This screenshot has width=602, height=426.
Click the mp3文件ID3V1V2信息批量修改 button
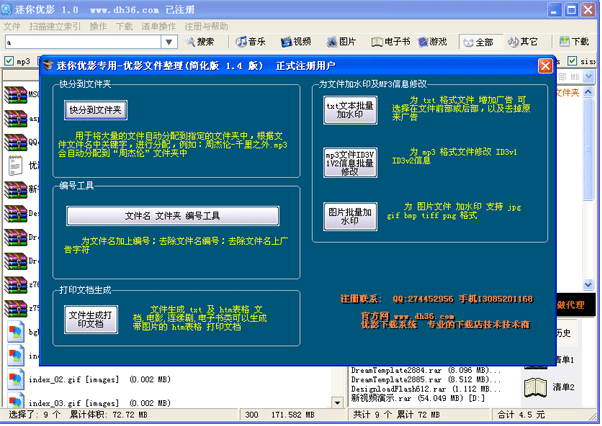tap(350, 163)
